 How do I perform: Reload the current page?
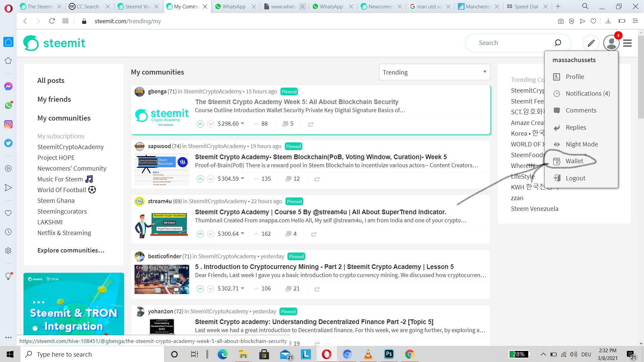[52, 21]
